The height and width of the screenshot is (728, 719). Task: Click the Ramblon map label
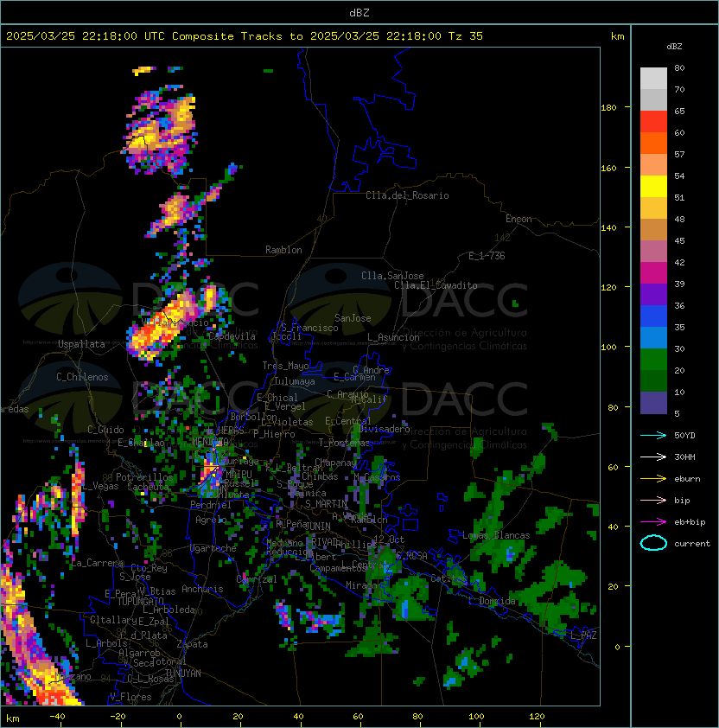tap(283, 250)
